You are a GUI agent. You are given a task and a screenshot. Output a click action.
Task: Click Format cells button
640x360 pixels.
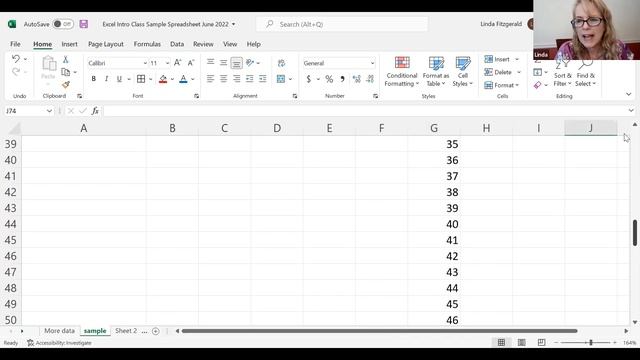tap(501, 85)
